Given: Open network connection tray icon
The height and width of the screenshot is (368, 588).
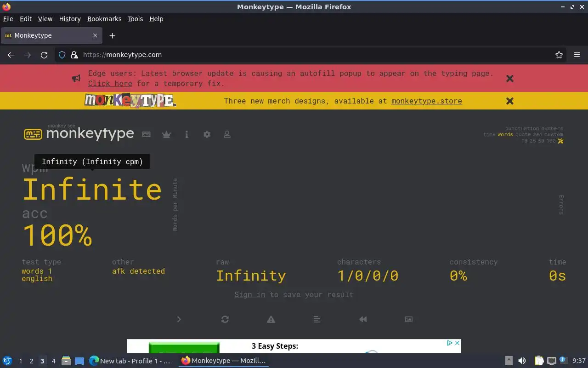Looking at the screenshot, I should point(552,361).
